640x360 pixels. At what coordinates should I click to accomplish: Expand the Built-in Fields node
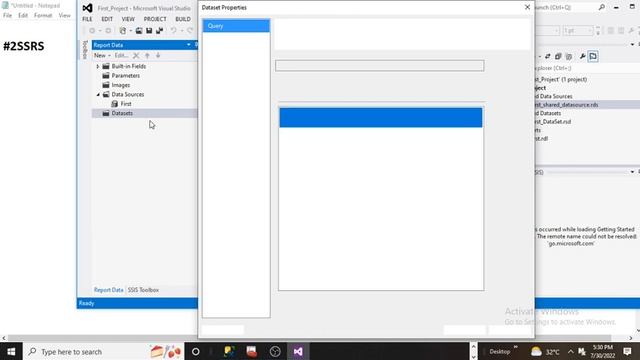98,66
